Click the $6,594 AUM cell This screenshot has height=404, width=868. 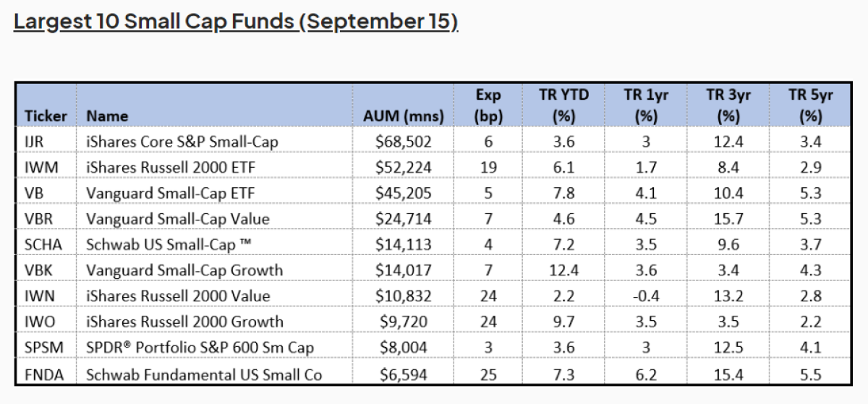click(404, 374)
